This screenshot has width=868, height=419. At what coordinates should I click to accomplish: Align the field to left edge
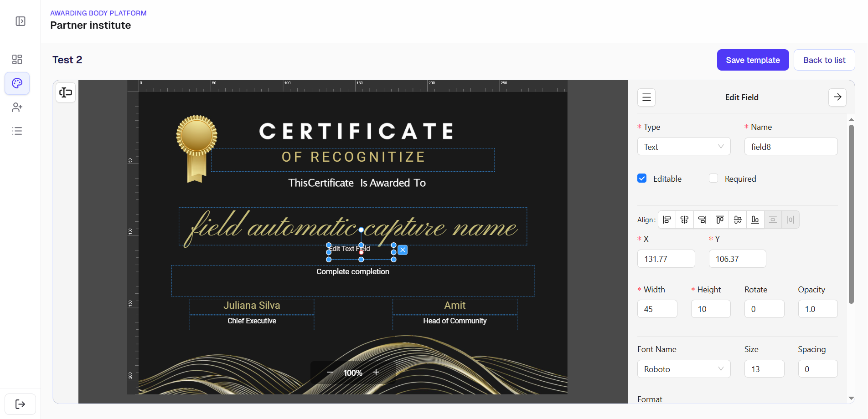(x=666, y=220)
